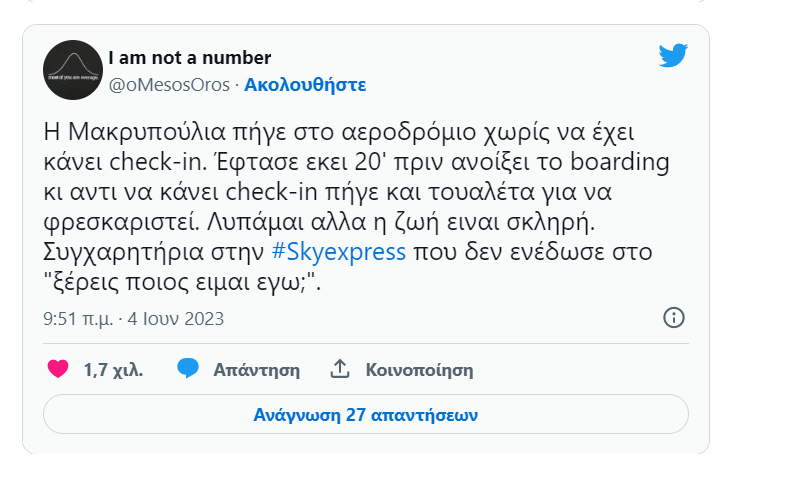Click the 1,7 χιλ. like count

tap(113, 370)
